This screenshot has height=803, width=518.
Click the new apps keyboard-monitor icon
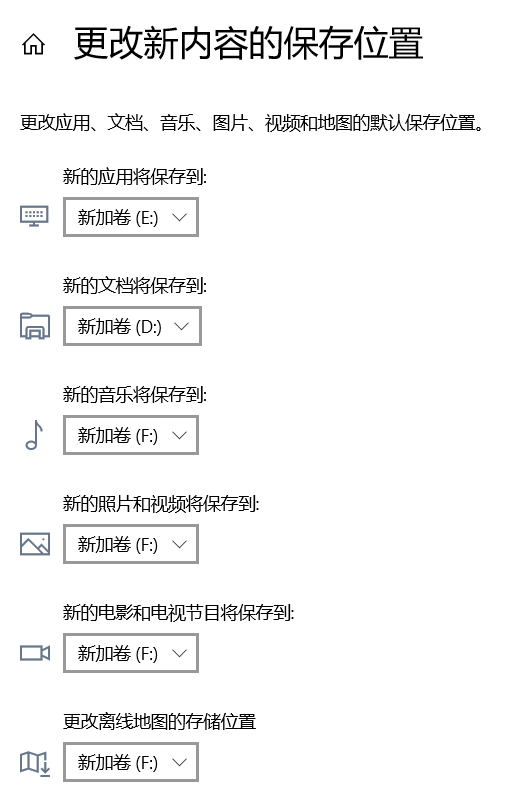pos(34,217)
